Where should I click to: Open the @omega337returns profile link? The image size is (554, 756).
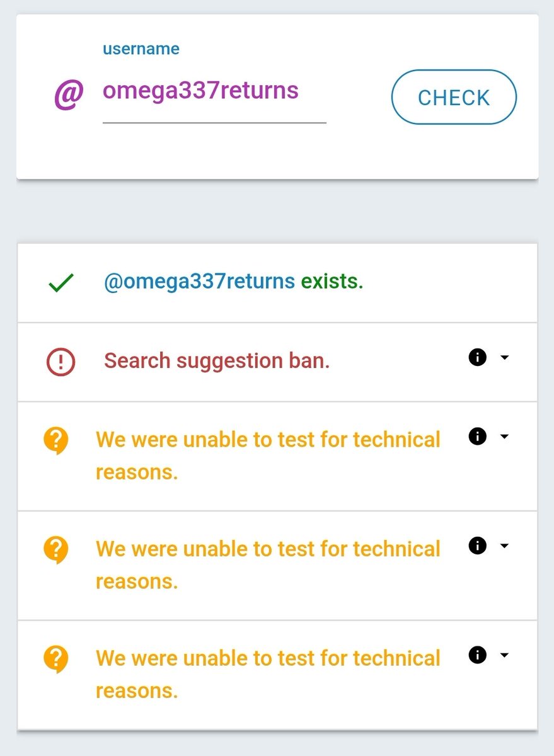[199, 282]
